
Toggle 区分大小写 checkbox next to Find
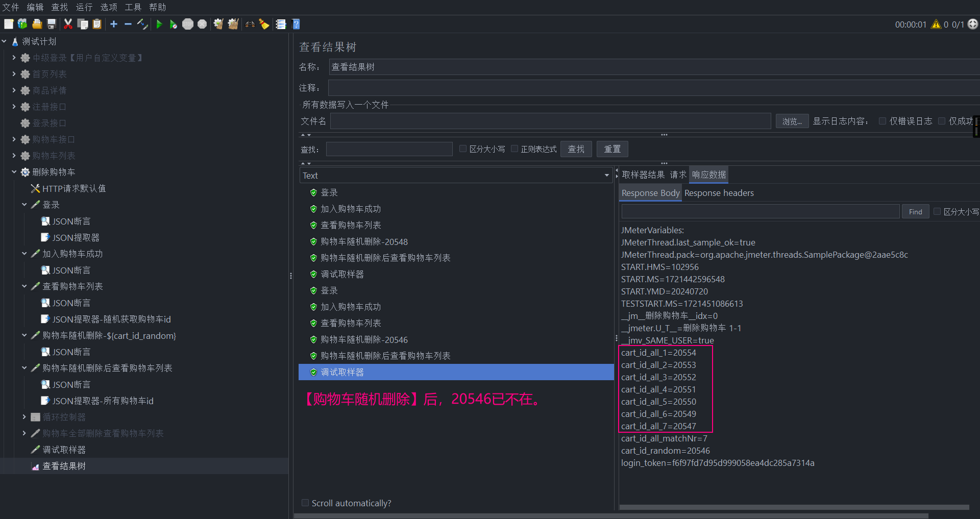coord(937,211)
